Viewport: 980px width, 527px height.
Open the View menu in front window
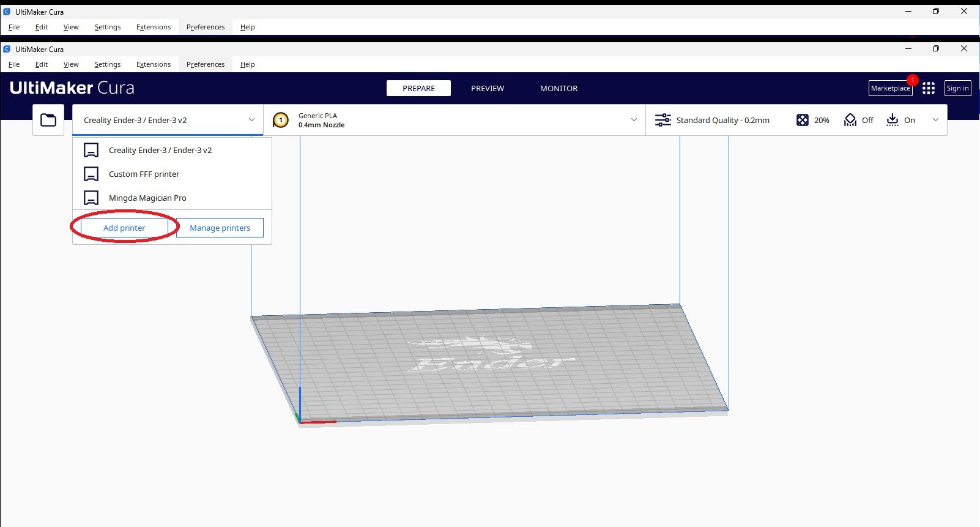[x=71, y=64]
